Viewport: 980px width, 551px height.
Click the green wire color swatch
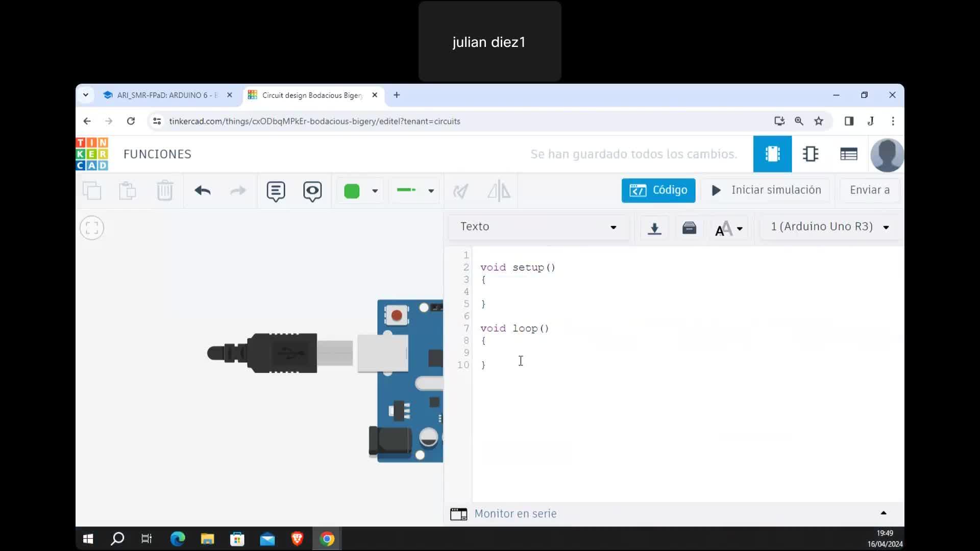(352, 191)
